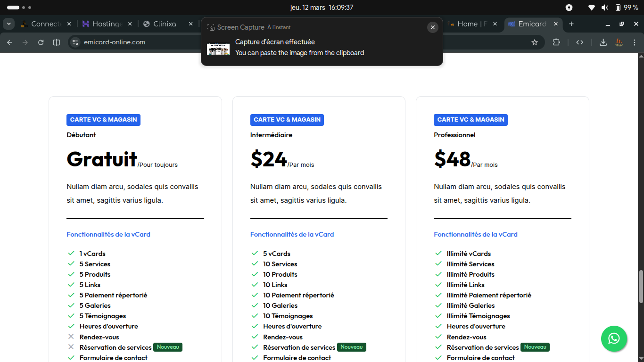Click the green WhatsApp chat button
This screenshot has width=644, height=362.
614,338
